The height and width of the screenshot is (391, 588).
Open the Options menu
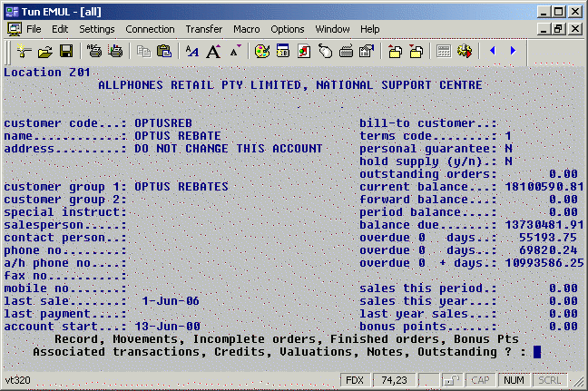point(288,29)
